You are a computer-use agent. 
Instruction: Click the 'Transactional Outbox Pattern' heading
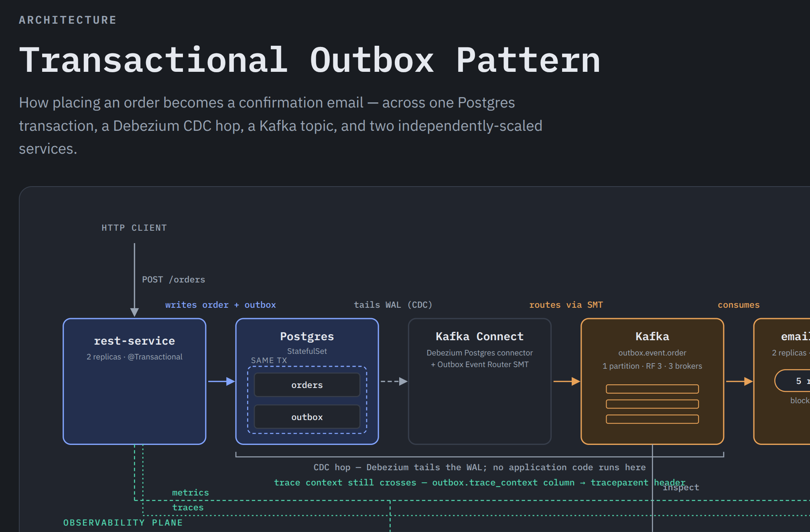coord(310,60)
